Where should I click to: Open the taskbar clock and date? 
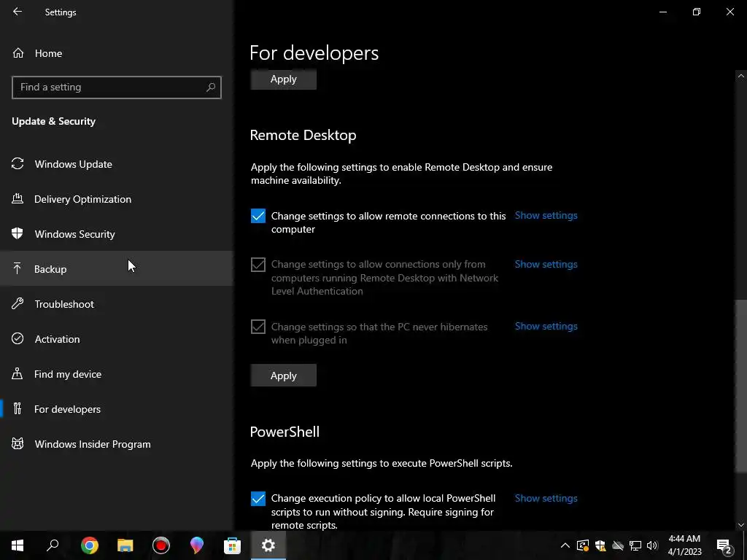pyautogui.click(x=684, y=545)
